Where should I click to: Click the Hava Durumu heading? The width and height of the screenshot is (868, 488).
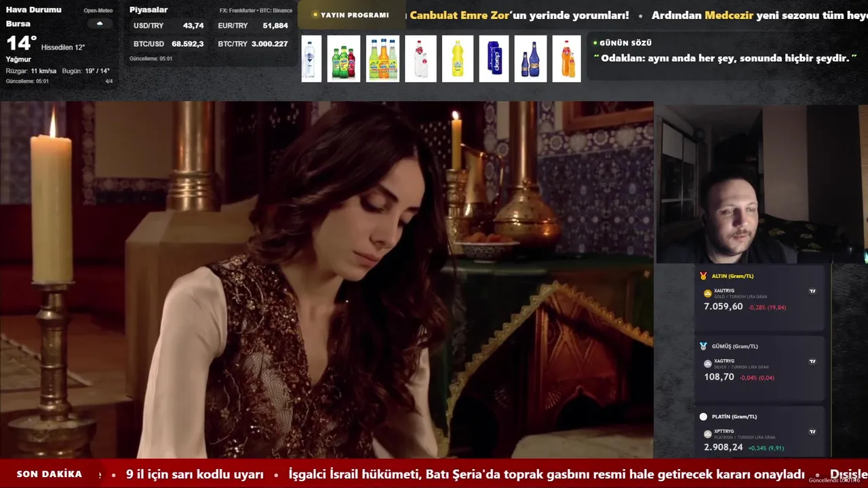(x=33, y=9)
